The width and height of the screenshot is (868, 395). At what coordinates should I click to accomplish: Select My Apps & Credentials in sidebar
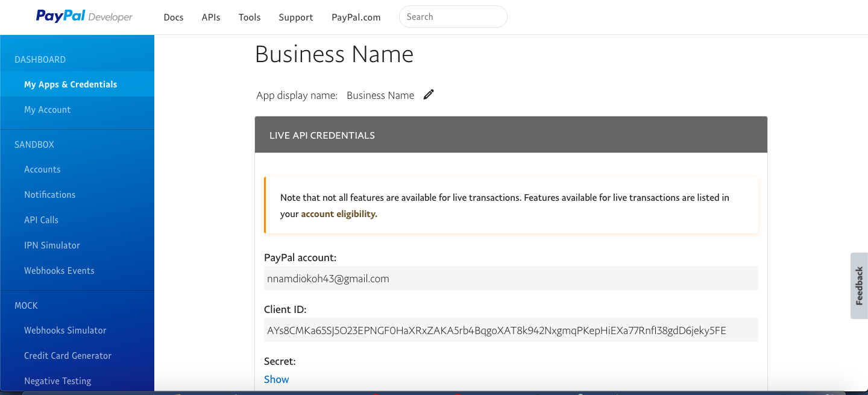coord(77,84)
